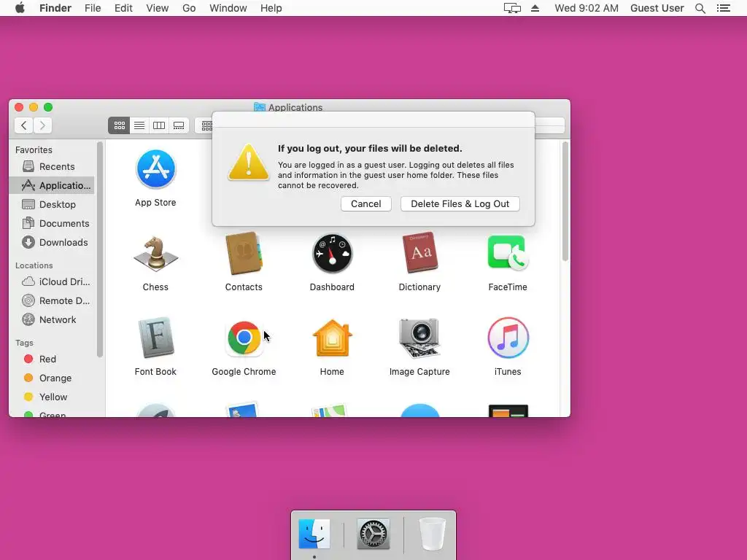Screen dimensions: 747x560
Task: Click the Finder icon in the Dock
Action: coord(314,534)
